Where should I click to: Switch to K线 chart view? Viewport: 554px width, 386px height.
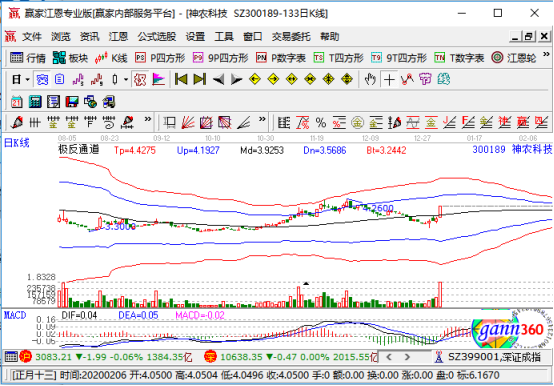[111, 58]
